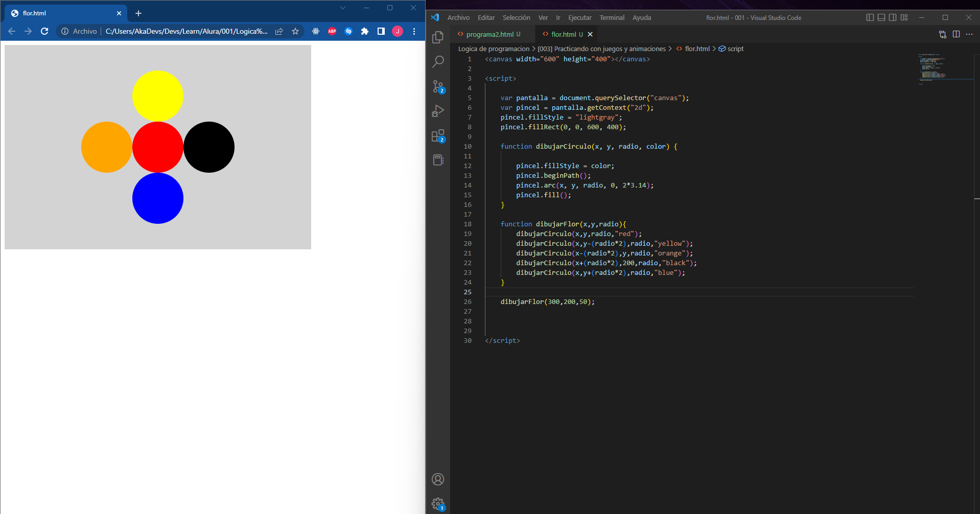Share this page from Chrome address bar
The width and height of the screenshot is (980, 514).
(279, 31)
